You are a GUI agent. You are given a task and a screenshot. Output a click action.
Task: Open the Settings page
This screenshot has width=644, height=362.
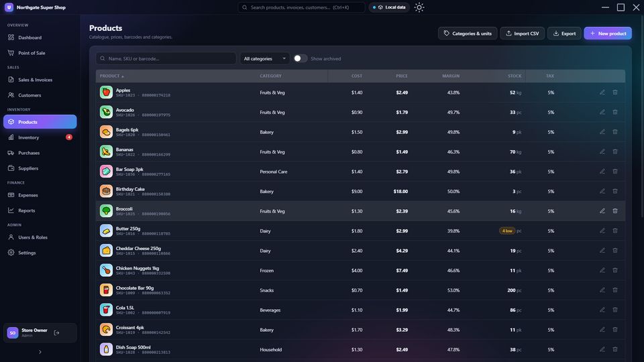coord(40,253)
